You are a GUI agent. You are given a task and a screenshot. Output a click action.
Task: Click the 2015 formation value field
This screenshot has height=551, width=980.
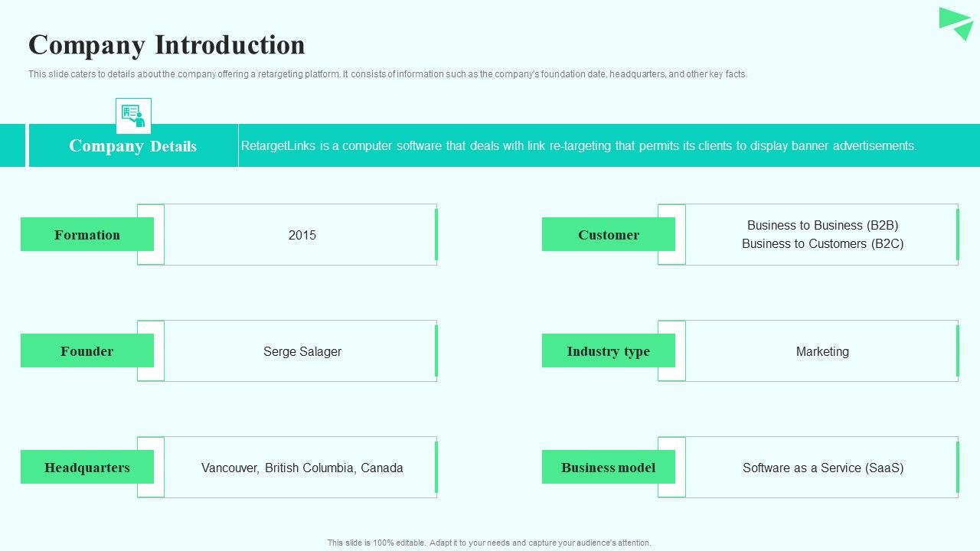pyautogui.click(x=301, y=234)
